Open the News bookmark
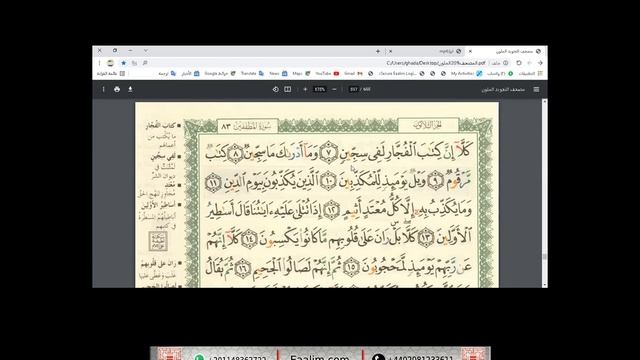 pos(278,73)
